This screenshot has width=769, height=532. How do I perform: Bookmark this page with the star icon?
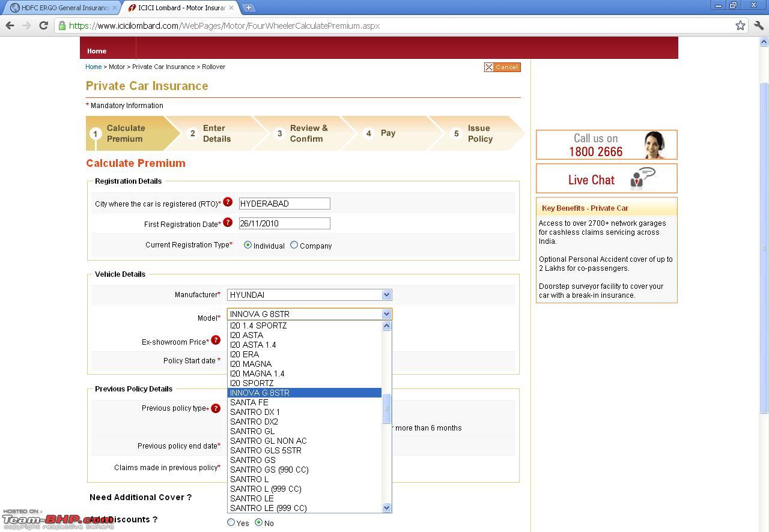740,25
